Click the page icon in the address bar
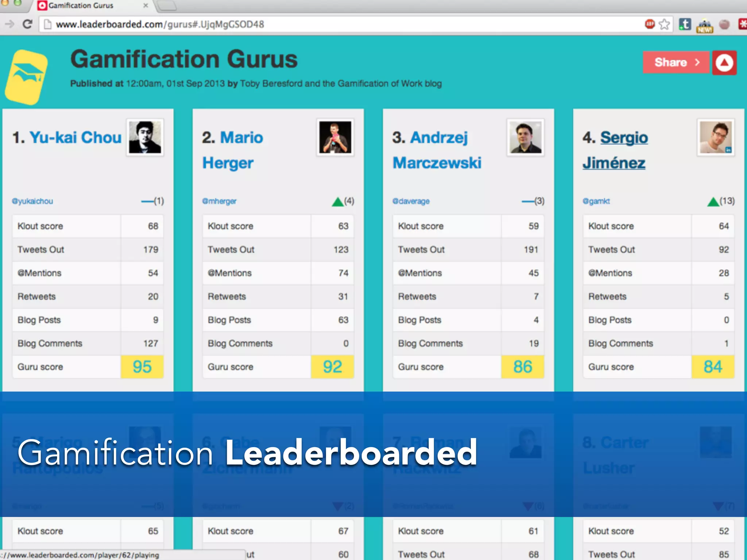Screen dimensions: 747x560 coord(47,24)
